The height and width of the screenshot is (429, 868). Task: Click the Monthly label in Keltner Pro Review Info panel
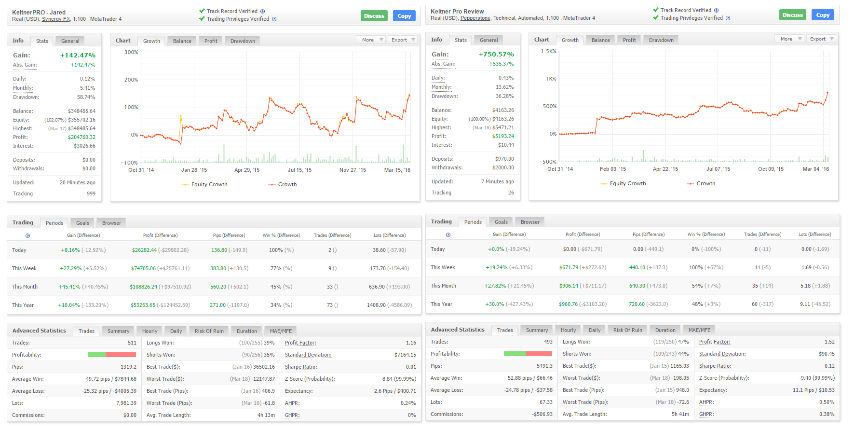[x=442, y=87]
